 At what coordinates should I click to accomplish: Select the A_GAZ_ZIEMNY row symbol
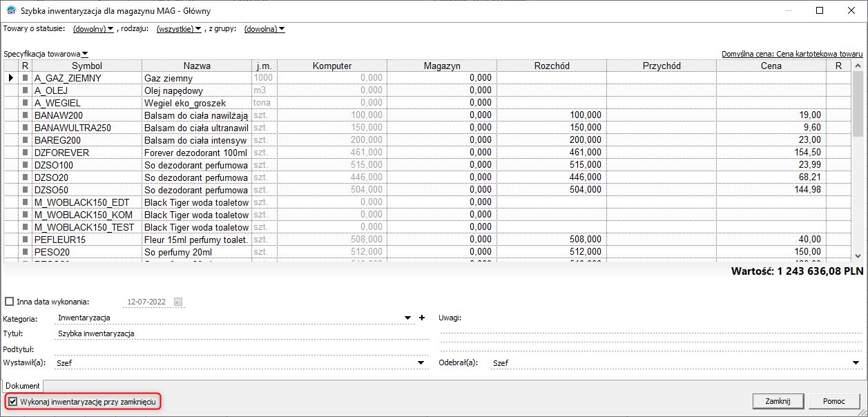pos(87,78)
